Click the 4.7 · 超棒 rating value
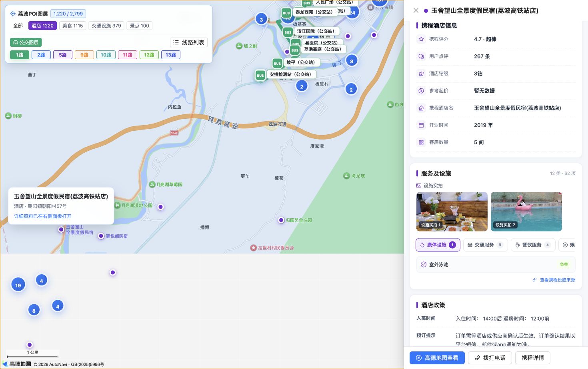Image resolution: width=588 pixels, height=369 pixels. (x=485, y=39)
